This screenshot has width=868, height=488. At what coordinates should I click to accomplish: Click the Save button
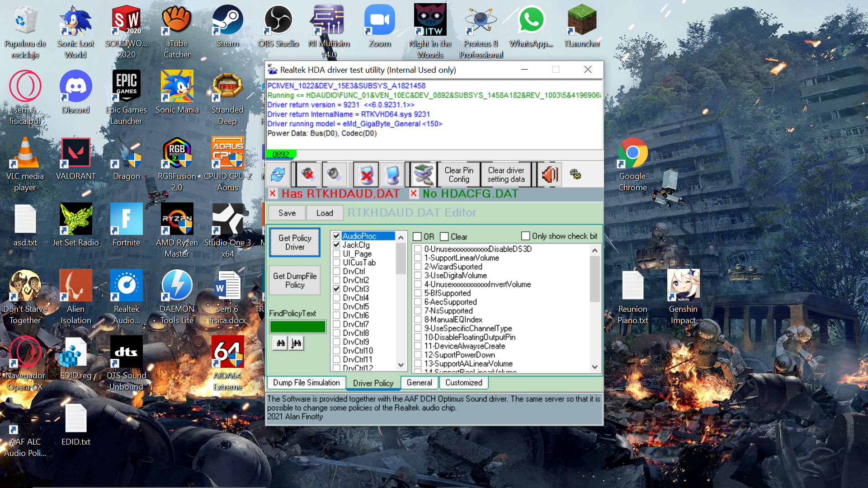pyautogui.click(x=287, y=213)
